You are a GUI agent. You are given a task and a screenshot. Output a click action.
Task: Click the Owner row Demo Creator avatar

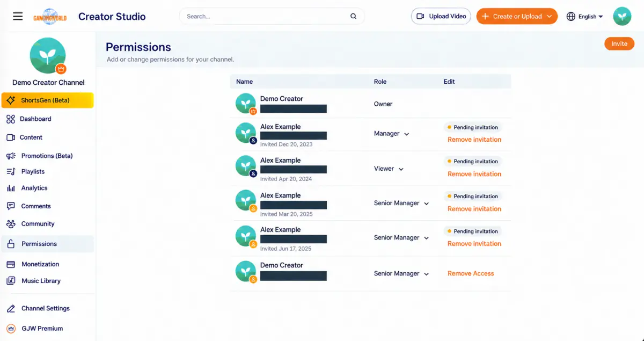(246, 103)
